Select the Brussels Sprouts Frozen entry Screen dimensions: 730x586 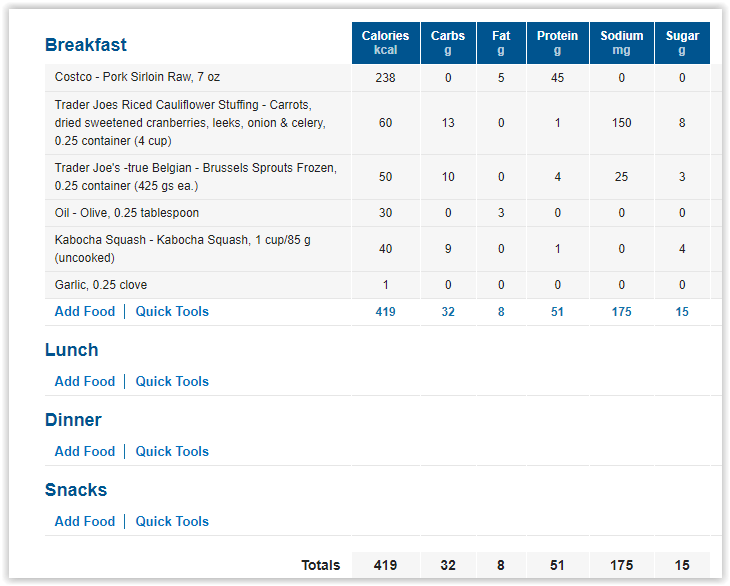196,177
